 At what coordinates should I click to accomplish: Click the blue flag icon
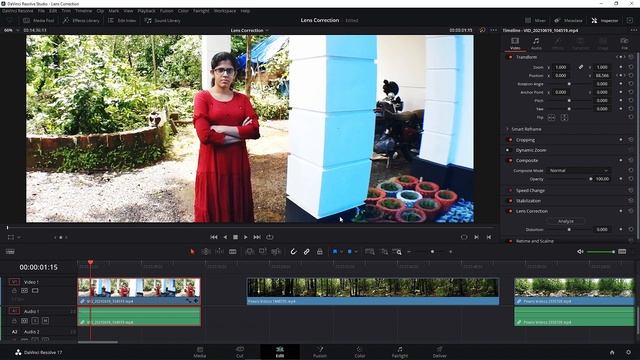tap(335, 252)
